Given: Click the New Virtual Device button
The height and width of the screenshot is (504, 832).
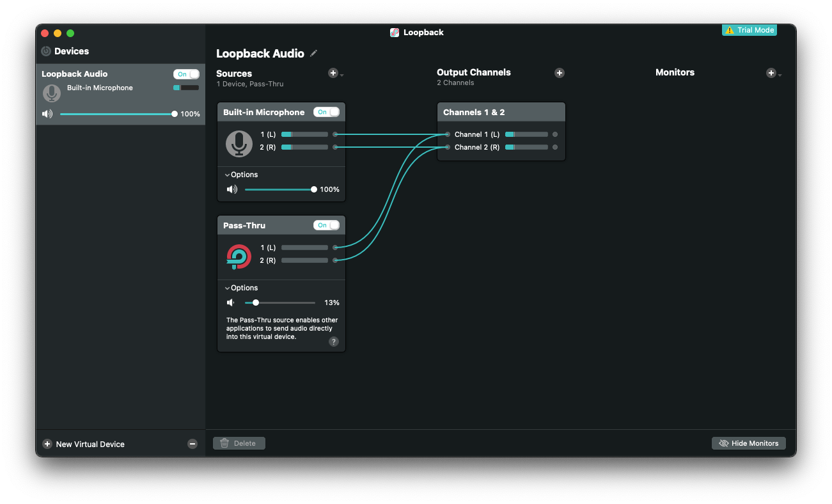Looking at the screenshot, I should pos(84,444).
